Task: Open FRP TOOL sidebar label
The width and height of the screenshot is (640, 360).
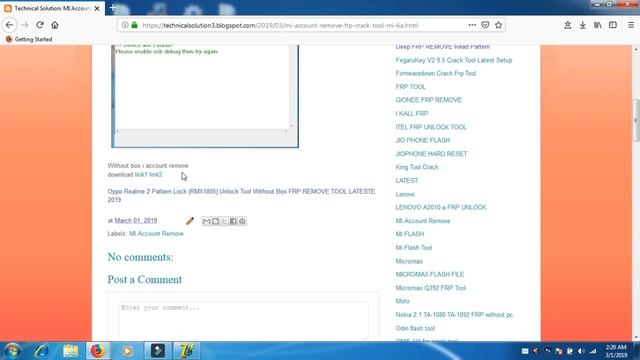Action: pyautogui.click(x=410, y=87)
